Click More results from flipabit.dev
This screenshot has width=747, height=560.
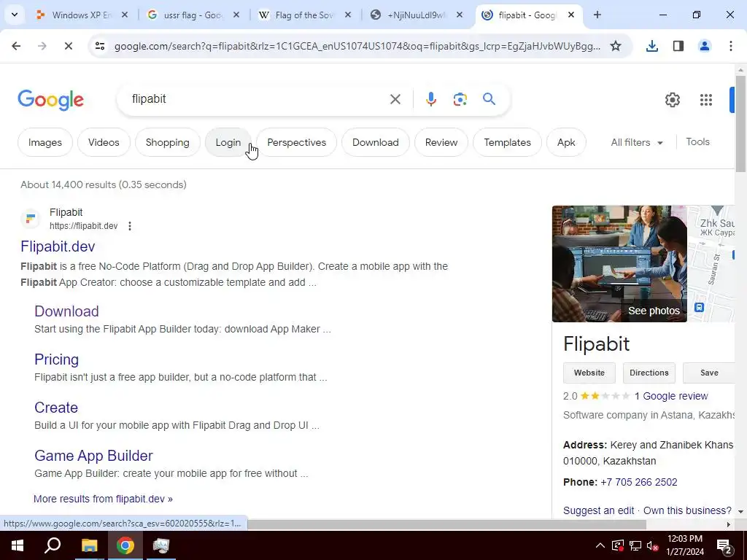[103, 499]
